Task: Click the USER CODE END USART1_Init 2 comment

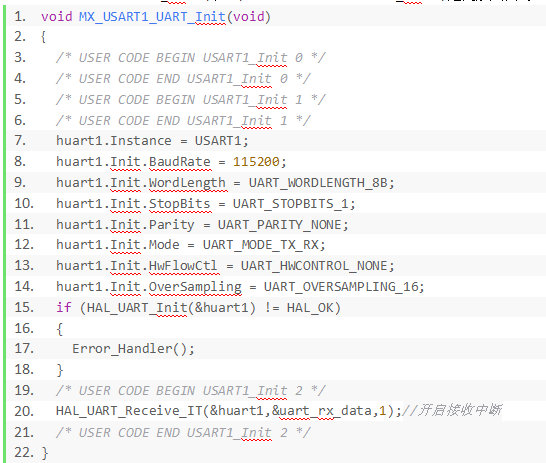Action: [183, 433]
